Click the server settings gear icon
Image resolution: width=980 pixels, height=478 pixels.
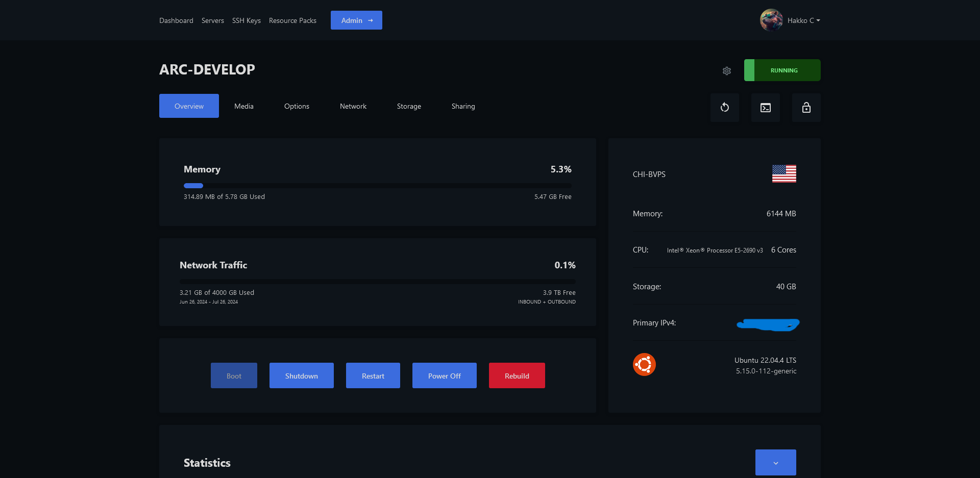(727, 71)
